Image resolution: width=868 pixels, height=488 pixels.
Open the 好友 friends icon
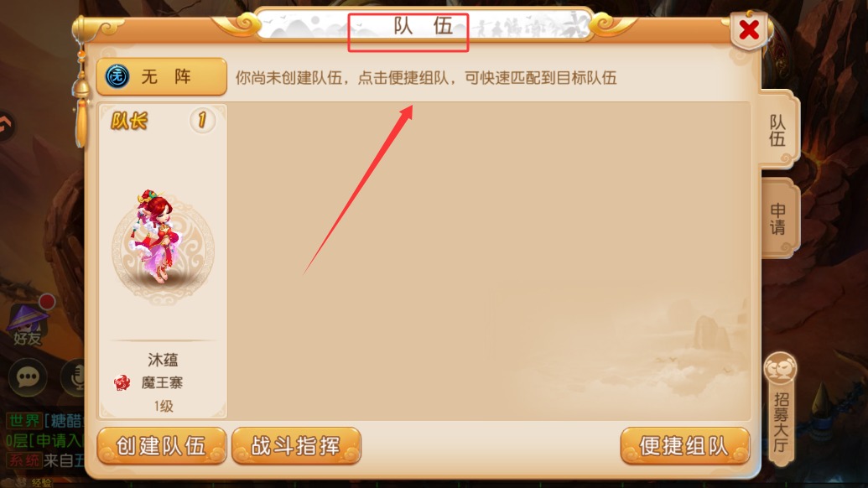(28, 324)
